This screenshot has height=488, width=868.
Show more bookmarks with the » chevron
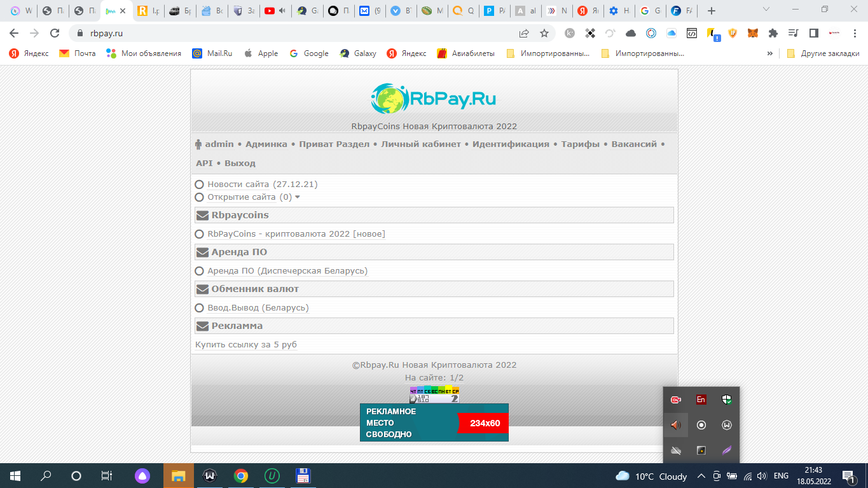[770, 53]
